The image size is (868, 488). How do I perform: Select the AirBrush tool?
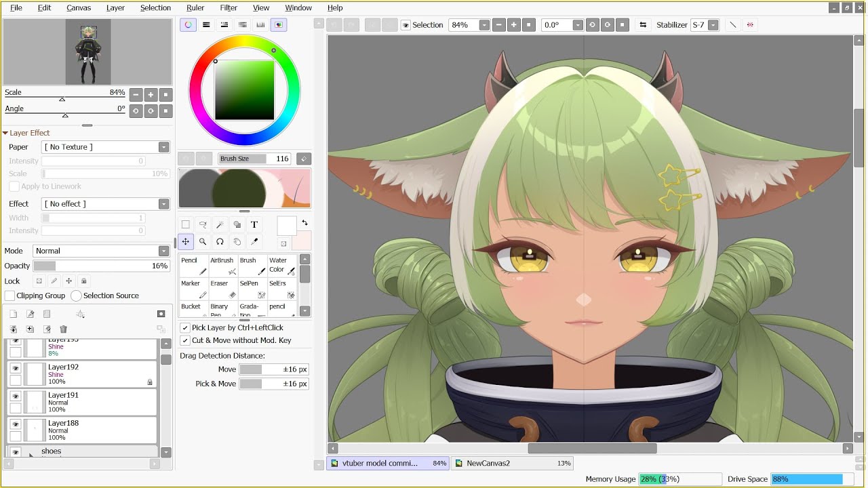coord(223,265)
